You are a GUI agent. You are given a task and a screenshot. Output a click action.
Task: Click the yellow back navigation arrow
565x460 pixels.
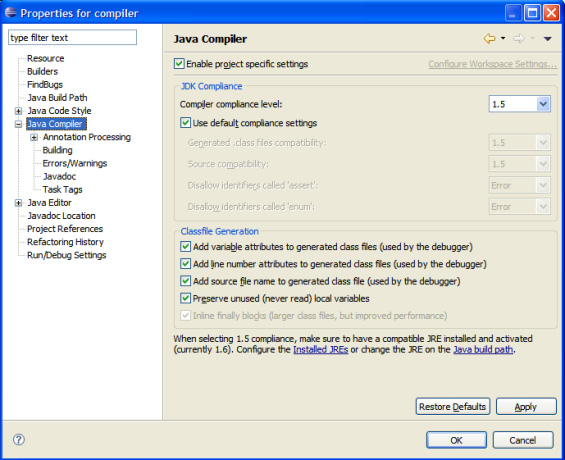click(489, 38)
